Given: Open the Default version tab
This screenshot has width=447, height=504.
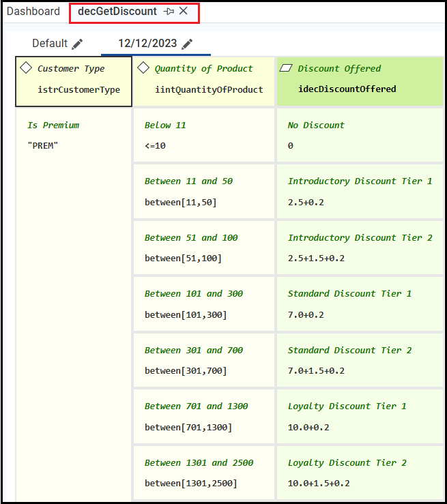Looking at the screenshot, I should click(x=50, y=44).
